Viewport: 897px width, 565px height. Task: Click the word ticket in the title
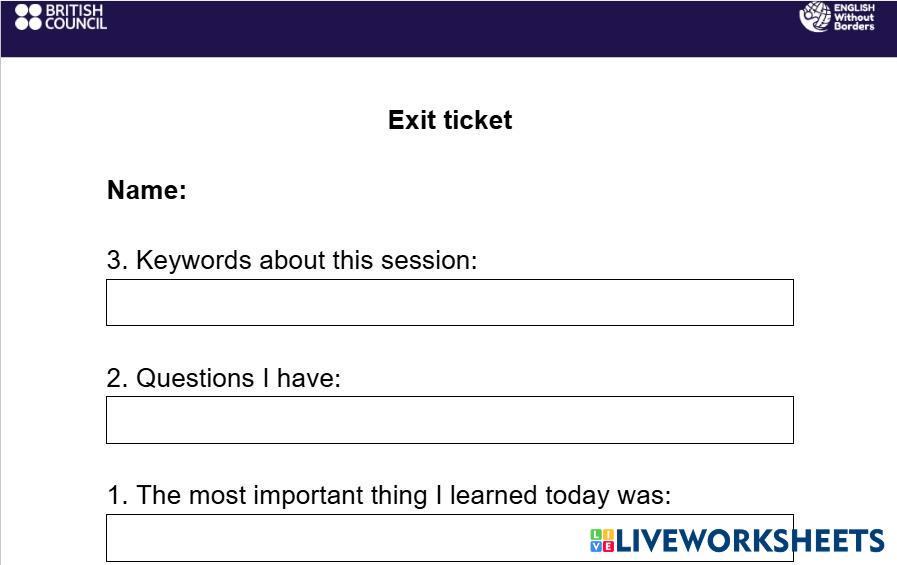coord(478,120)
